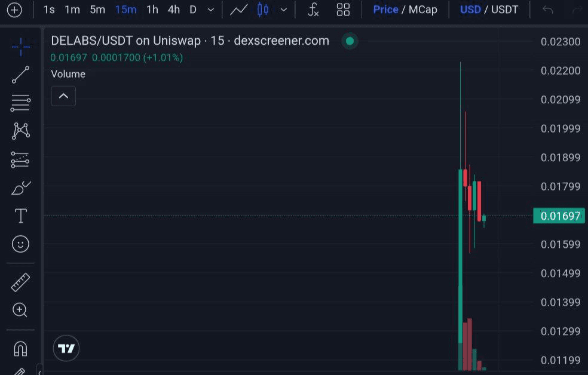Expand more timeframes dropdown arrow
The height and width of the screenshot is (375, 588).
[x=211, y=10]
